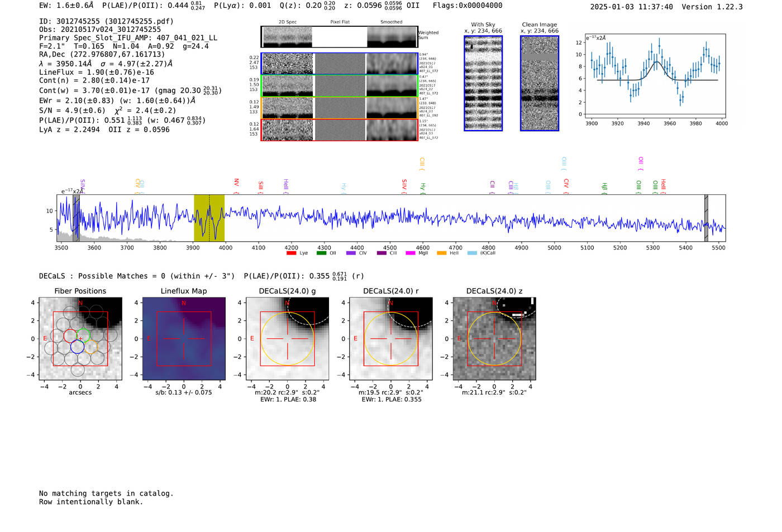The image size is (782, 532).
Task: Open the With Sky image thumbnail
Action: [483, 83]
